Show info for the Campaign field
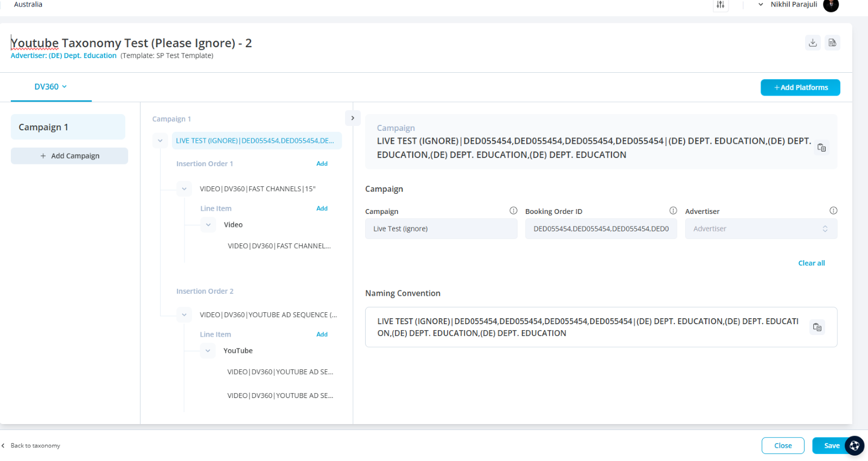Image resolution: width=868 pixels, height=461 pixels. [513, 211]
